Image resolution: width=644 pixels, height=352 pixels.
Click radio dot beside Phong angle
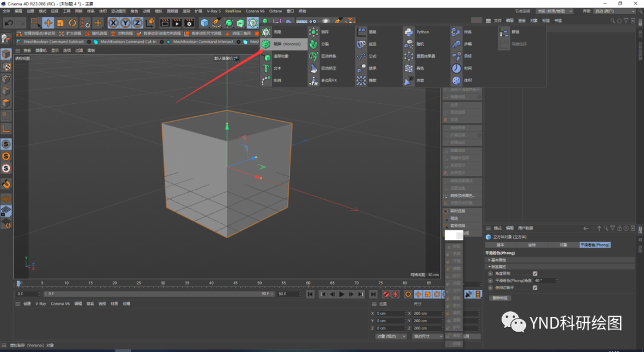pos(490,280)
